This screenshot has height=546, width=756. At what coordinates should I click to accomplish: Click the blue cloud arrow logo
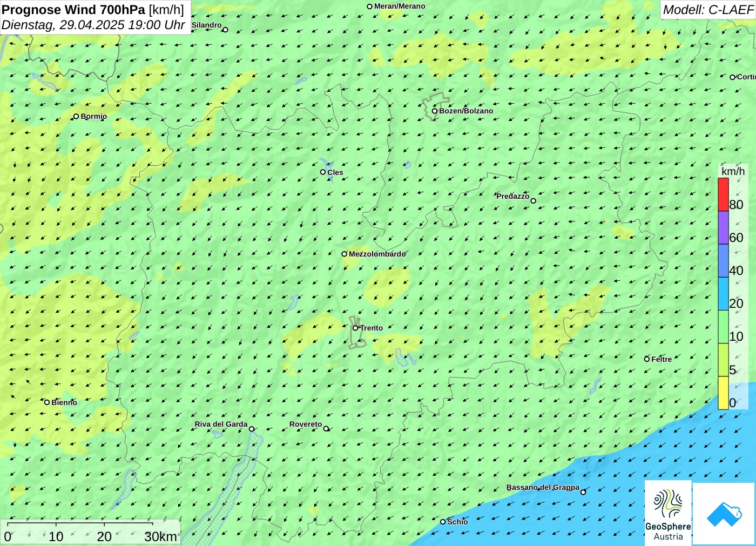[x=724, y=514]
